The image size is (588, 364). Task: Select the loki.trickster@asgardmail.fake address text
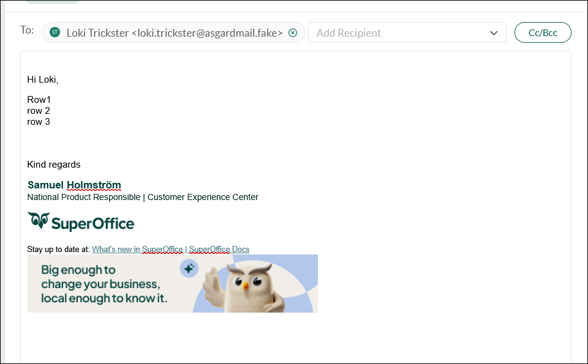[x=207, y=33]
